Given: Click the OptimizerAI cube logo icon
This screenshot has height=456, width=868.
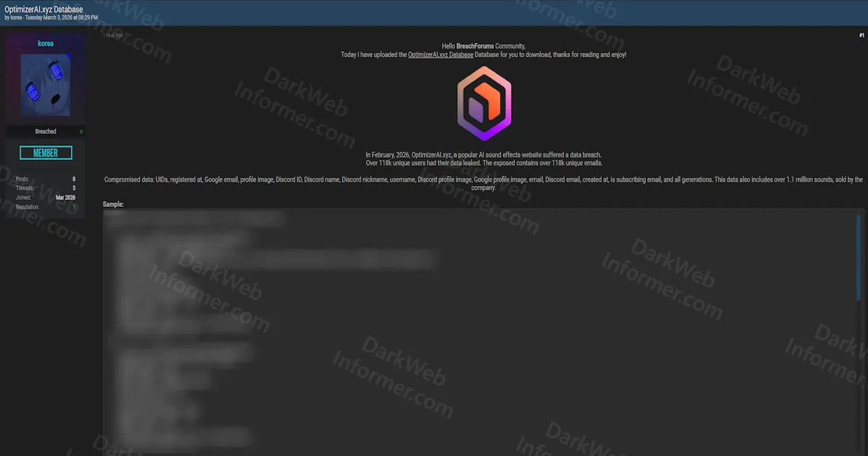Looking at the screenshot, I should [x=483, y=103].
